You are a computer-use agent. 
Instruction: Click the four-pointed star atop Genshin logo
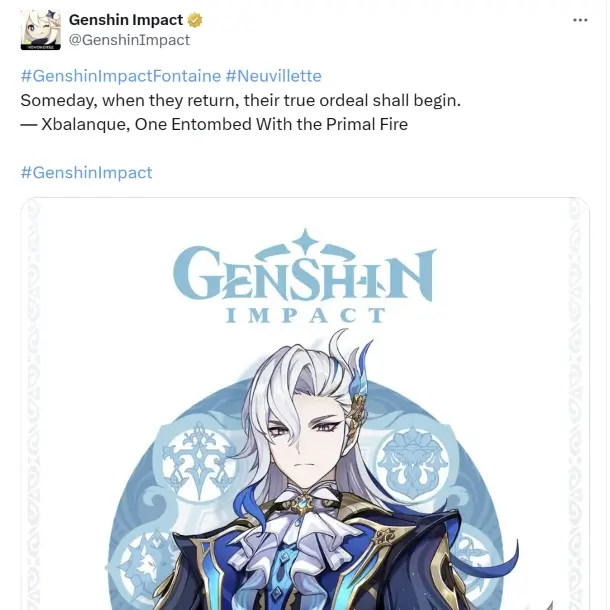pyautogui.click(x=305, y=240)
